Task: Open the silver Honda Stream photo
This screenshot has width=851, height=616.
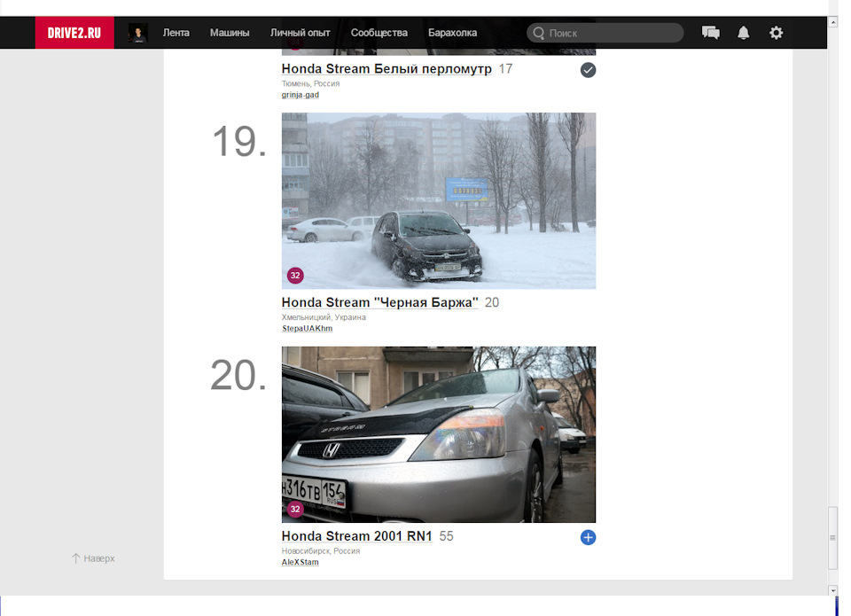Action: point(439,434)
